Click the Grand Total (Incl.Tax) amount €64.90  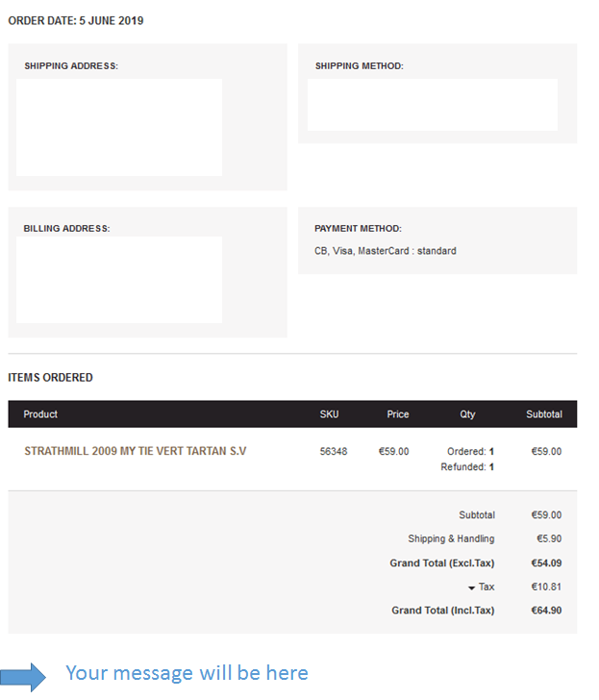pos(546,611)
